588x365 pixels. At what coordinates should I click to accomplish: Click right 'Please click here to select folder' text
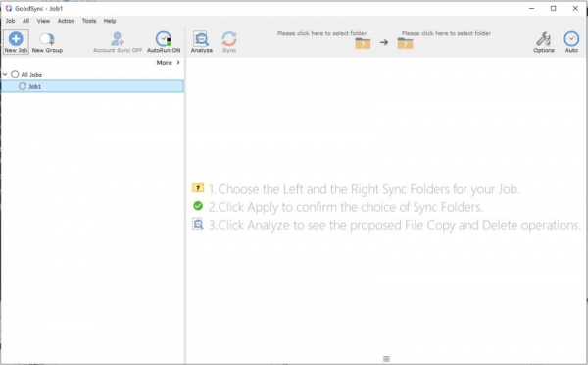point(446,33)
